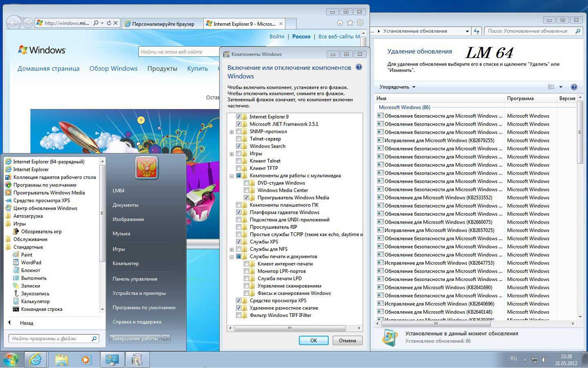588x368 pixels.
Task: Open Paint from the Start menu
Action: coord(27,255)
